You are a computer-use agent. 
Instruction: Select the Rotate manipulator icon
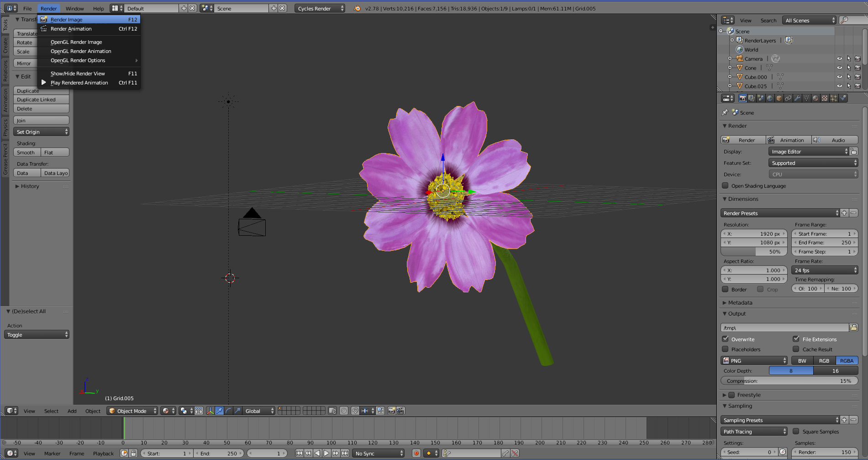pos(228,411)
